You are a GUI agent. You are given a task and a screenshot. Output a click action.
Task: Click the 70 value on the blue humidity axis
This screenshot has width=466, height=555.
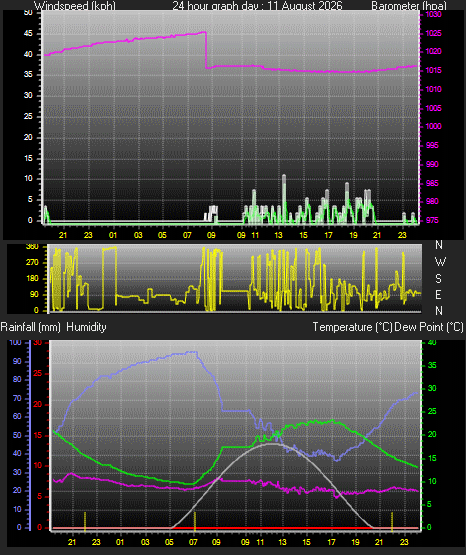[17, 398]
